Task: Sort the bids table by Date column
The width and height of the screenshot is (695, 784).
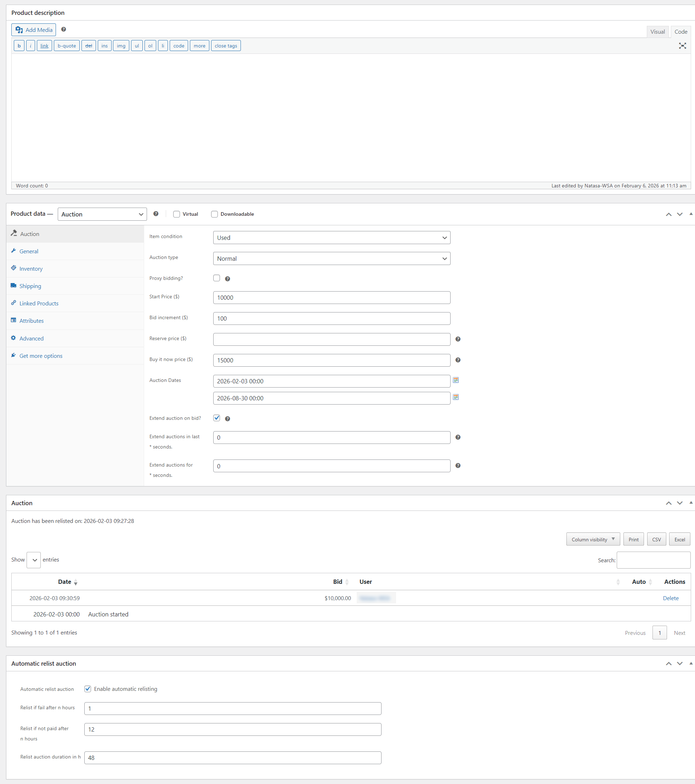Action: point(65,582)
